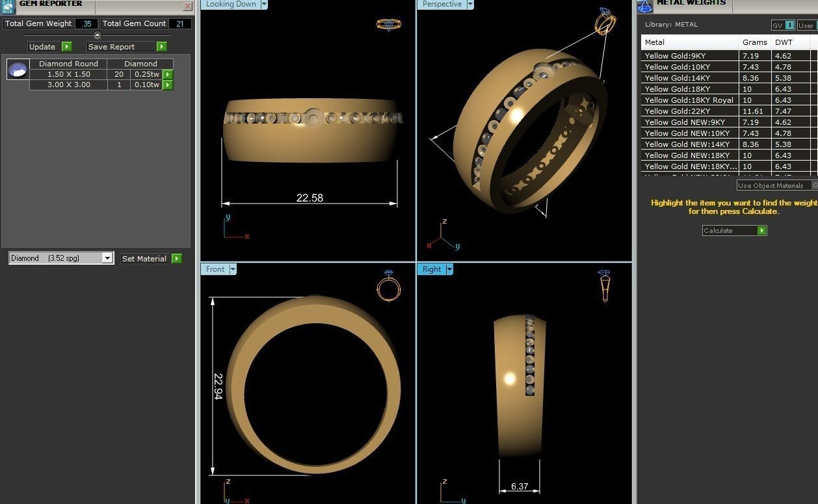
Task: Click the Calculate button
Action: [730, 231]
